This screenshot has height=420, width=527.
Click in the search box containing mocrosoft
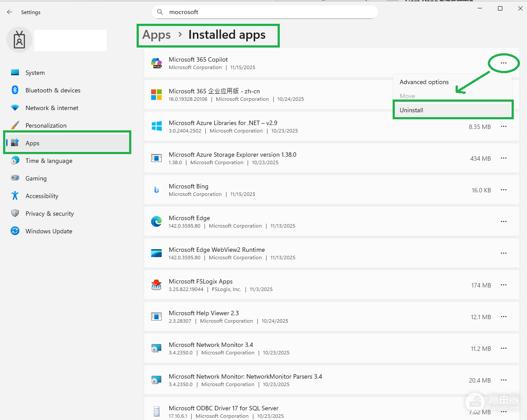pos(265,12)
